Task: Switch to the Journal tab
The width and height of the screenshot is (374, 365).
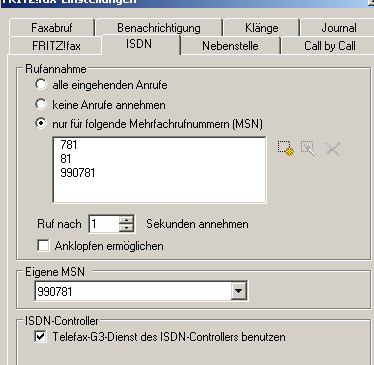Action: click(x=339, y=28)
